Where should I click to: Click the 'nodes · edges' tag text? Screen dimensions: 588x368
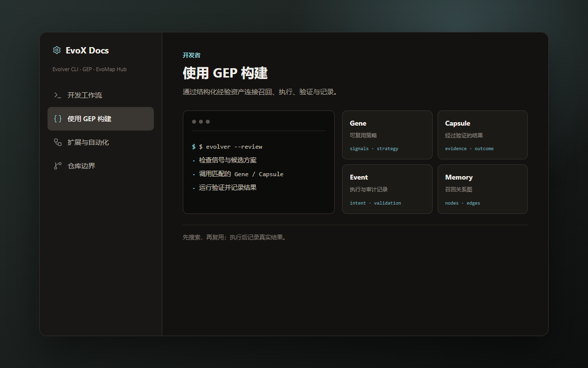pos(463,203)
